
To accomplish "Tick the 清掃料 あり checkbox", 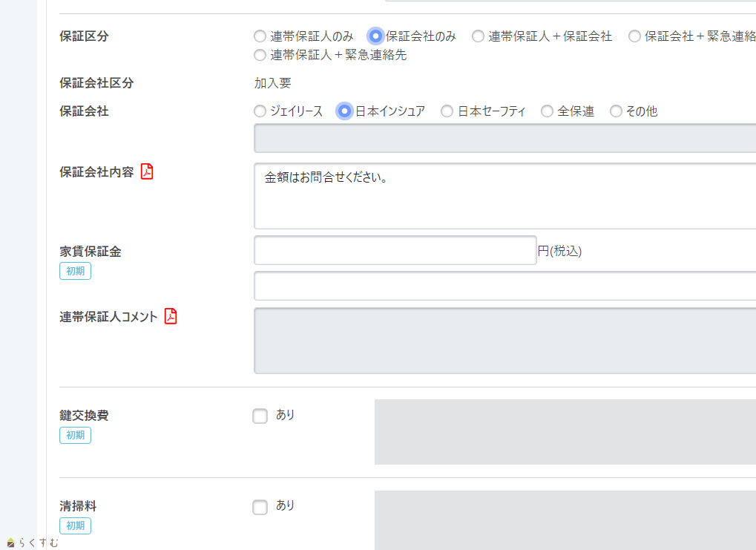I will 260,507.
